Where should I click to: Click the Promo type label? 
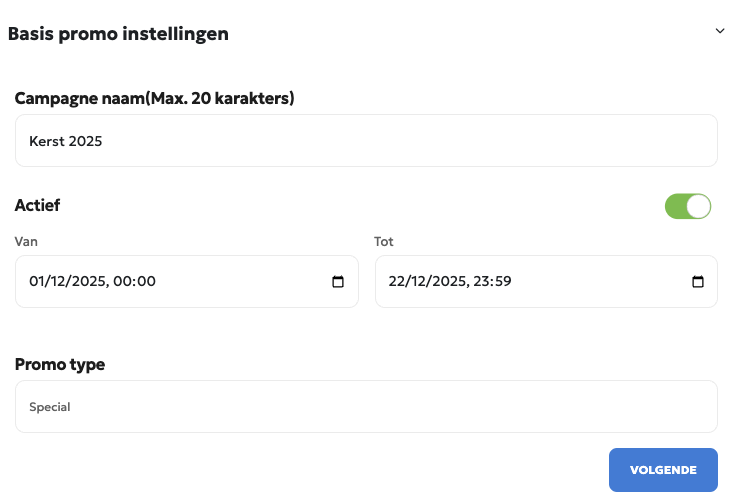pyautogui.click(x=60, y=364)
